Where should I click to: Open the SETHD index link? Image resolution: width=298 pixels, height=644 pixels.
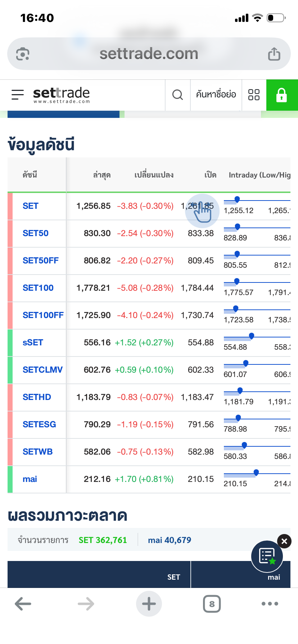(x=37, y=397)
